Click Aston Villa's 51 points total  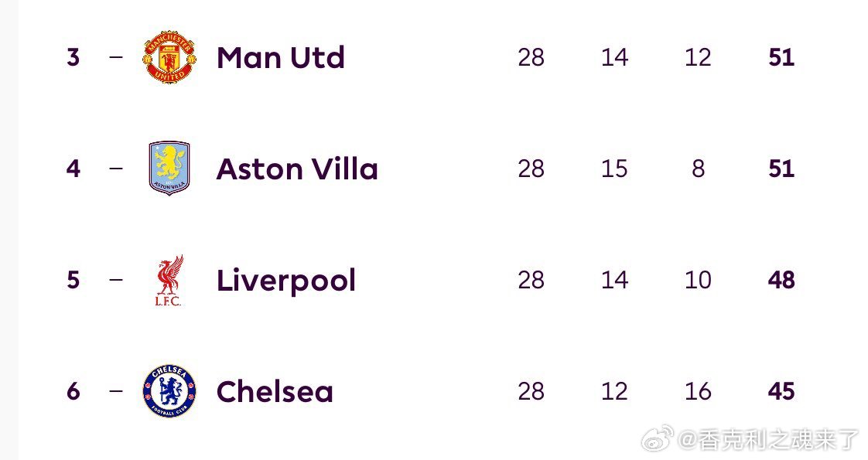pos(781,169)
